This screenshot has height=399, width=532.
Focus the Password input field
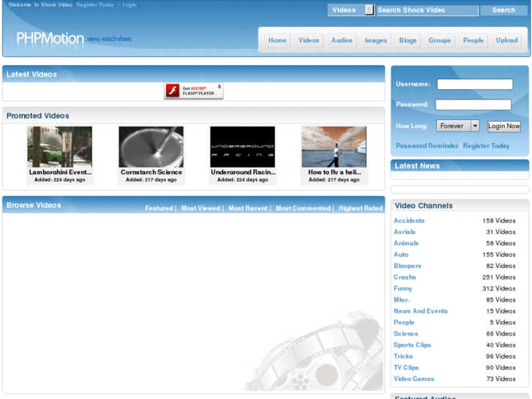473,105
